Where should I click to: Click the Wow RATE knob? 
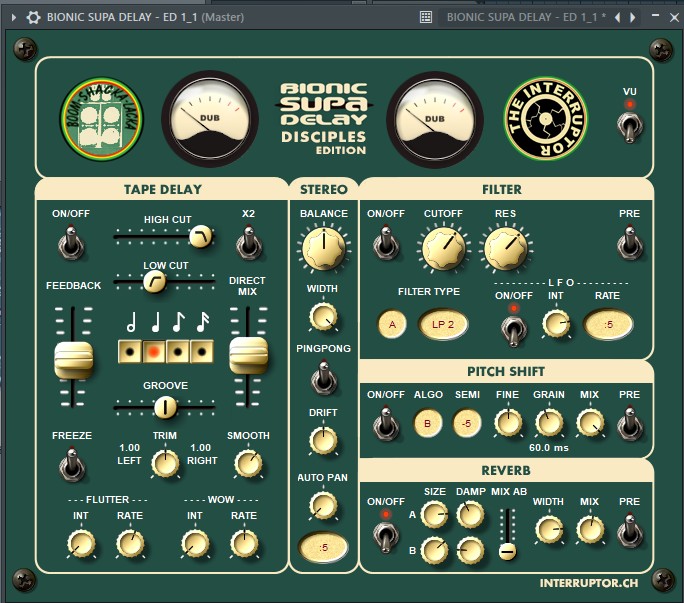point(244,544)
